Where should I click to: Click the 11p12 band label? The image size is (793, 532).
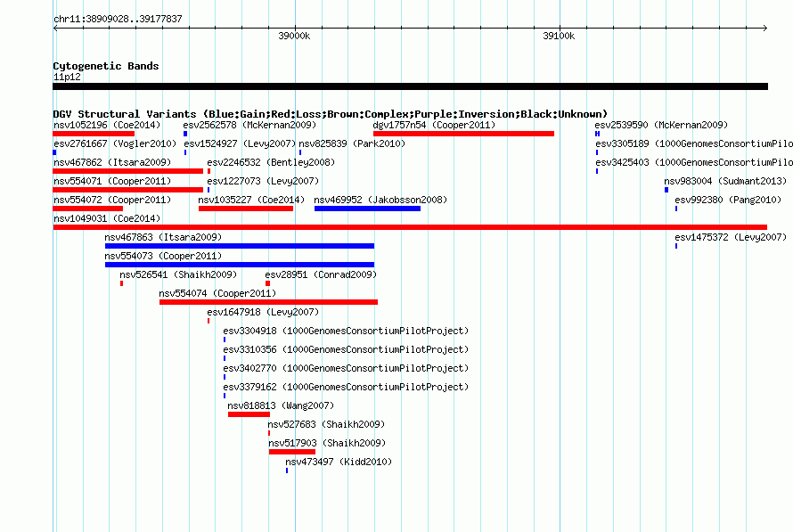point(67,77)
